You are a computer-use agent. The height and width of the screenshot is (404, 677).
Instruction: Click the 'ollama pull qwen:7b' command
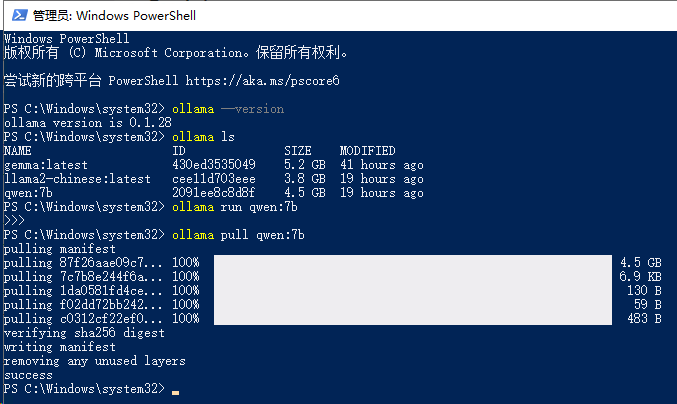(238, 234)
